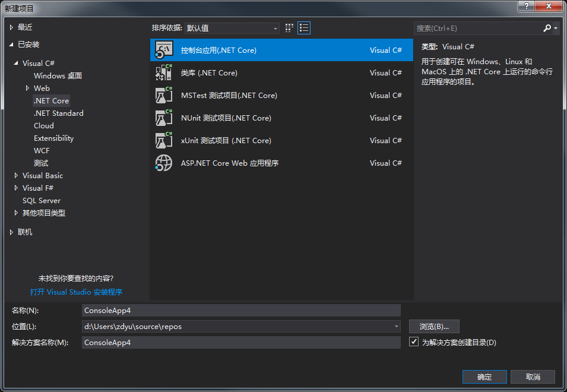Select the SQL Server category

42,200
